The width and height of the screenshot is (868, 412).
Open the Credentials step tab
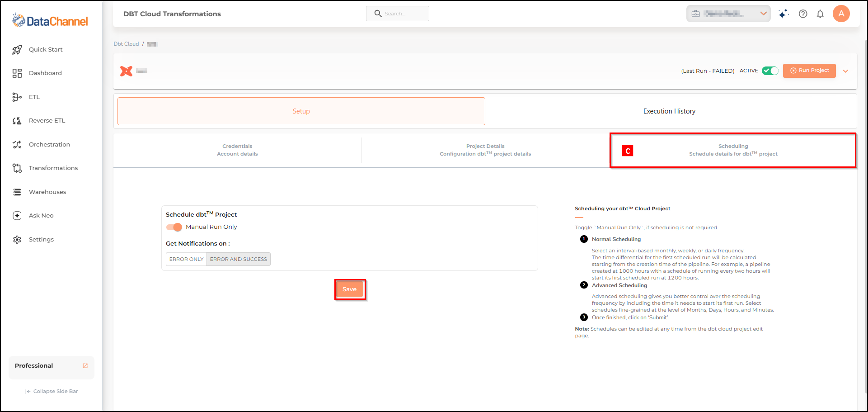pyautogui.click(x=237, y=150)
